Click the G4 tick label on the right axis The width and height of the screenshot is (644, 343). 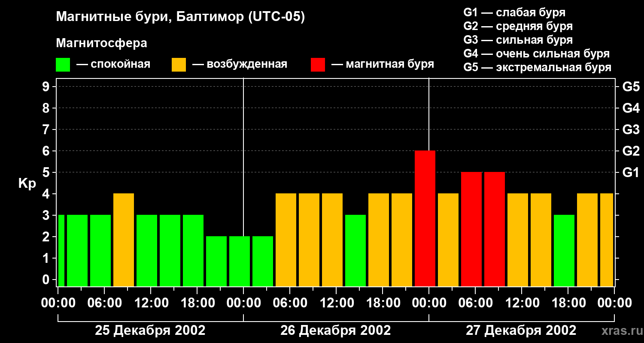(631, 108)
